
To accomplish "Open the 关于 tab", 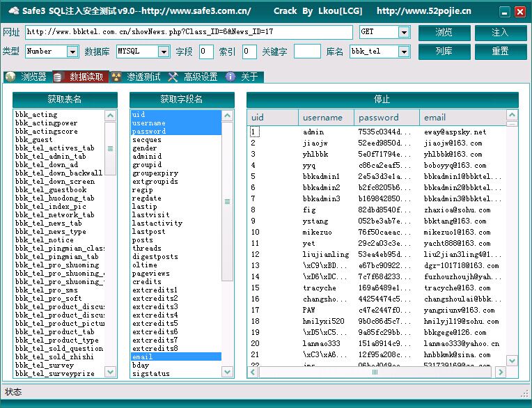I will 243,77.
